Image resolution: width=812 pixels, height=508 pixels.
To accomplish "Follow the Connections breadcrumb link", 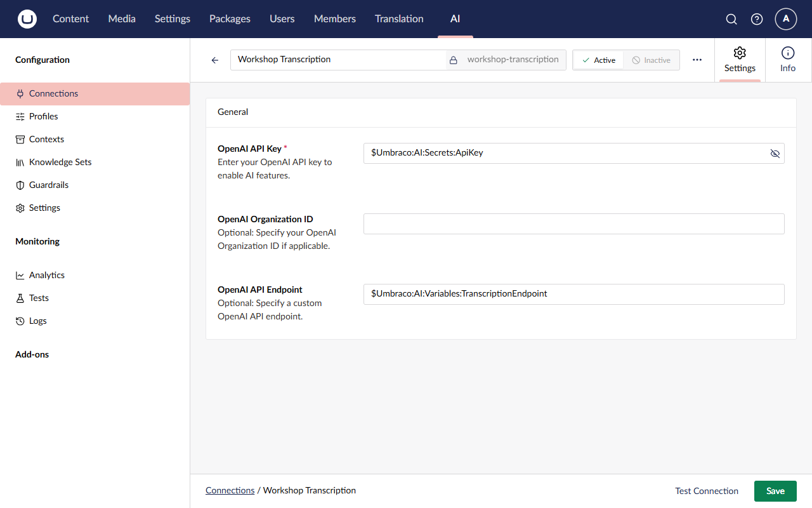I will point(230,490).
